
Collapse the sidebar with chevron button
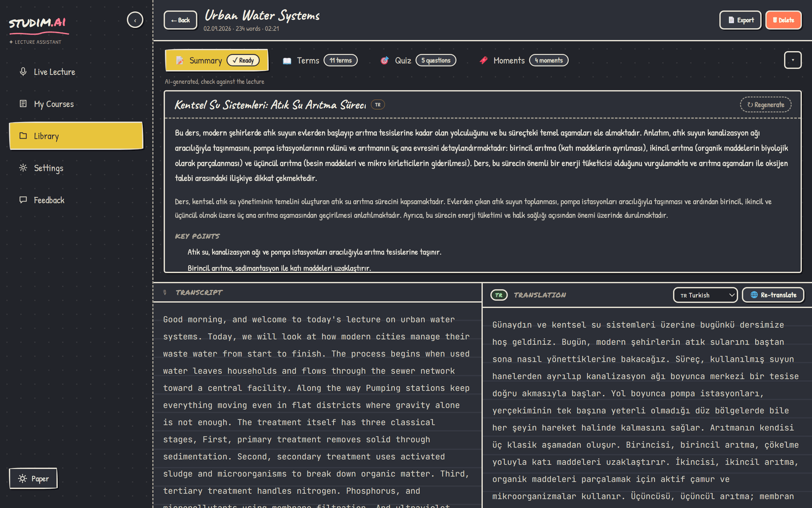[x=135, y=20]
